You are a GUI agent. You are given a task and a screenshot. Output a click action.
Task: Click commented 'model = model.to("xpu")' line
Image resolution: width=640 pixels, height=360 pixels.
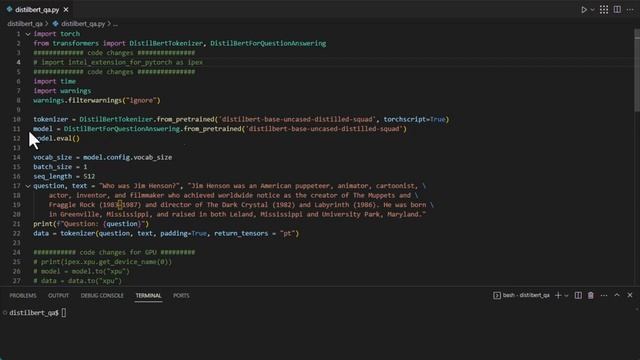82,271
